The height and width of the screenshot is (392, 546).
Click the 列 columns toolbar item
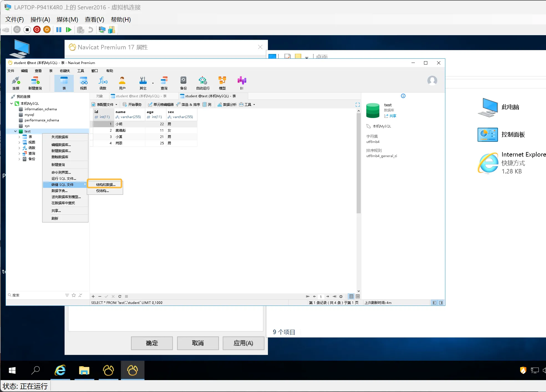(207, 104)
